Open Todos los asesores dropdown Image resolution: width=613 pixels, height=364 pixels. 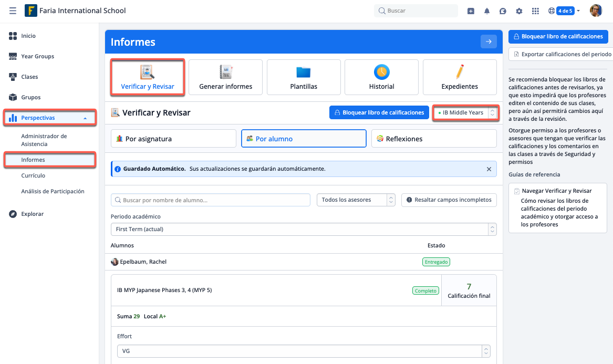coord(356,200)
